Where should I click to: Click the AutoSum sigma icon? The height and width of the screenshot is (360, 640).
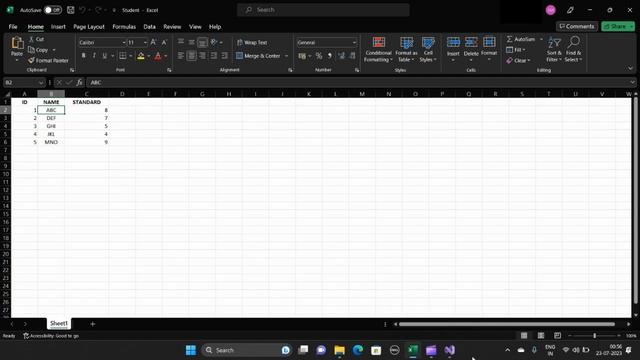(x=509, y=39)
